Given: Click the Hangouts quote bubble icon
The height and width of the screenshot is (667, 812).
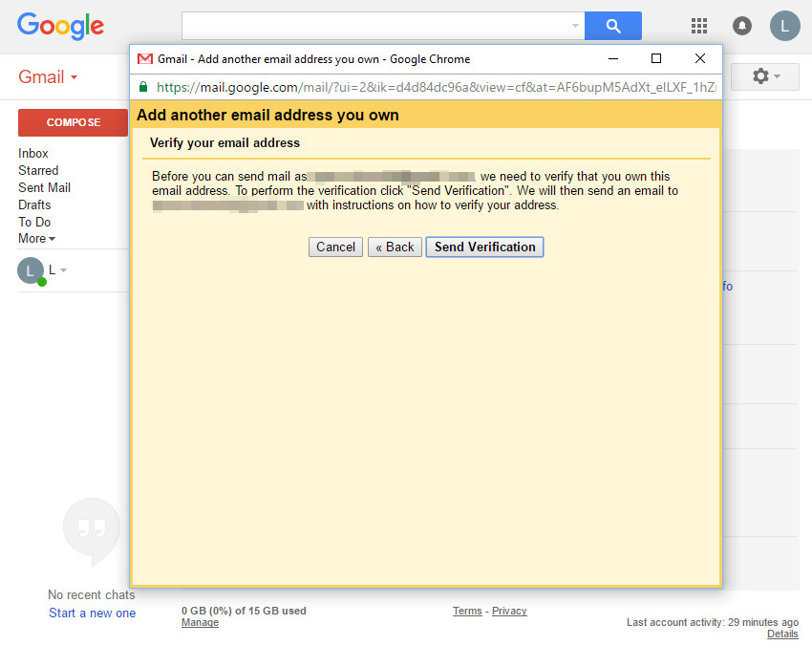Looking at the screenshot, I should point(92,531).
